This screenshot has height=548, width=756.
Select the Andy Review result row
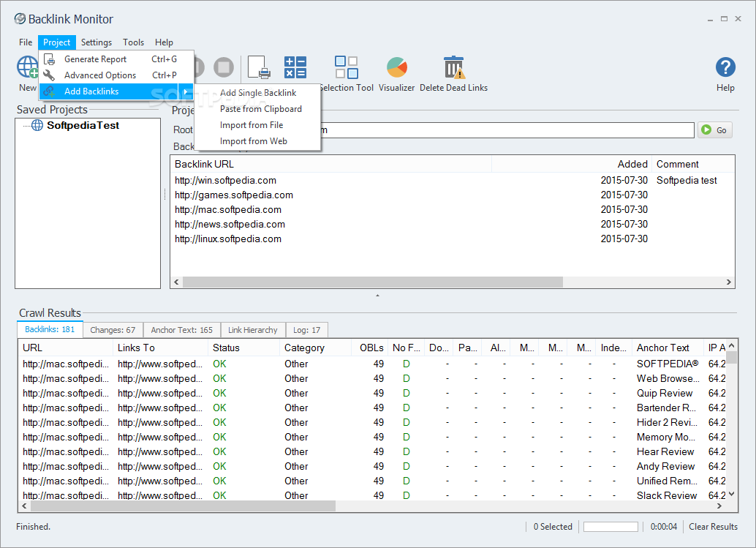pos(373,467)
